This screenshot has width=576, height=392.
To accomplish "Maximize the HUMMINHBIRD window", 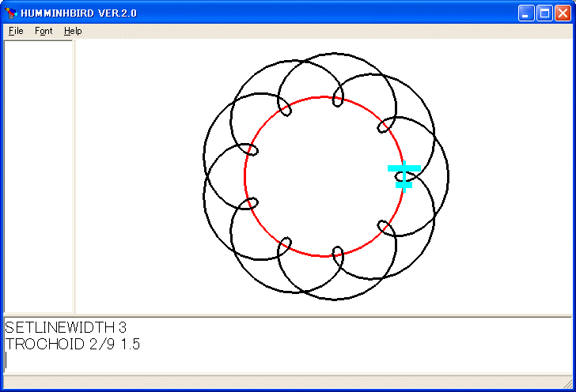I will click(x=544, y=13).
